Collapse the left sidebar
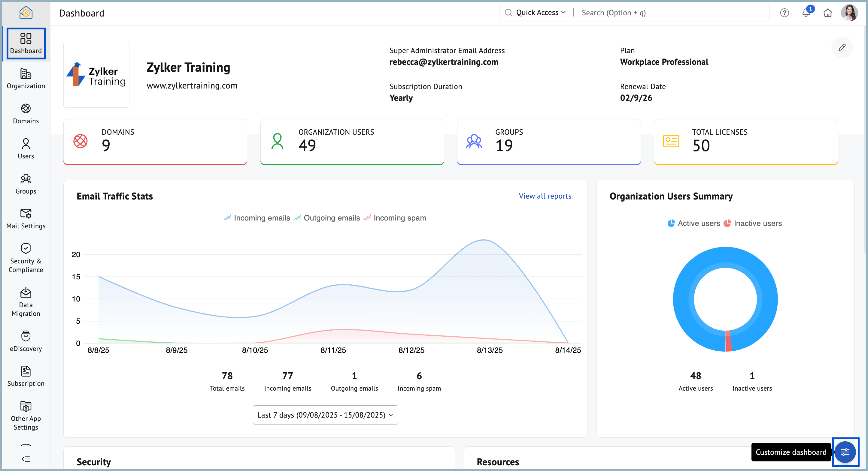 coord(26,458)
